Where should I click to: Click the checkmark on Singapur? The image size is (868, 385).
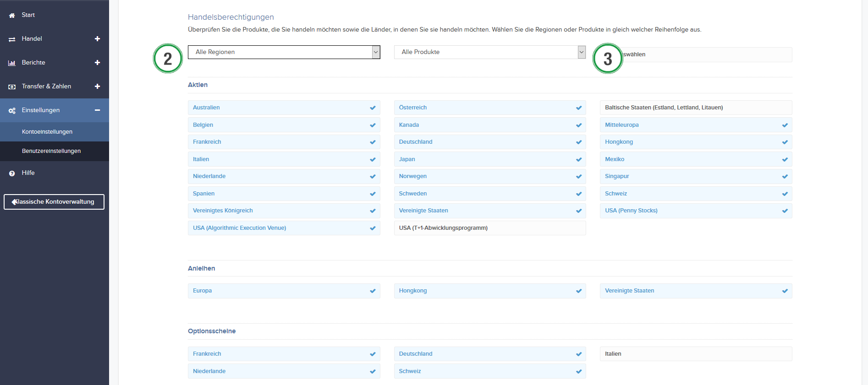[785, 177]
